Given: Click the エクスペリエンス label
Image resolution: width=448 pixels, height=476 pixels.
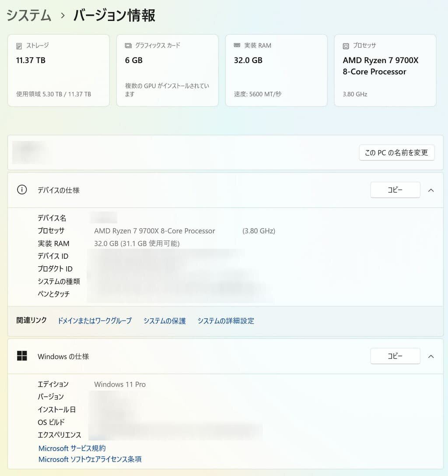Looking at the screenshot, I should click(59, 435).
